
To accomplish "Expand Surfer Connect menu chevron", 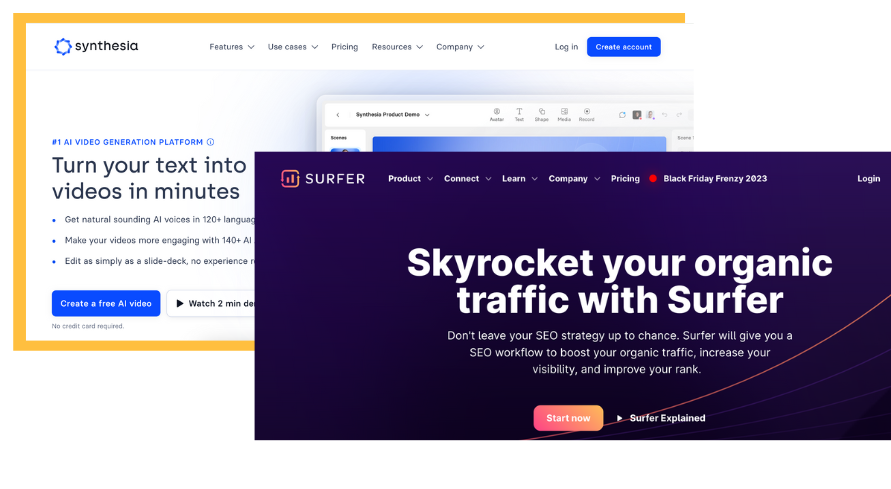I will 488,179.
